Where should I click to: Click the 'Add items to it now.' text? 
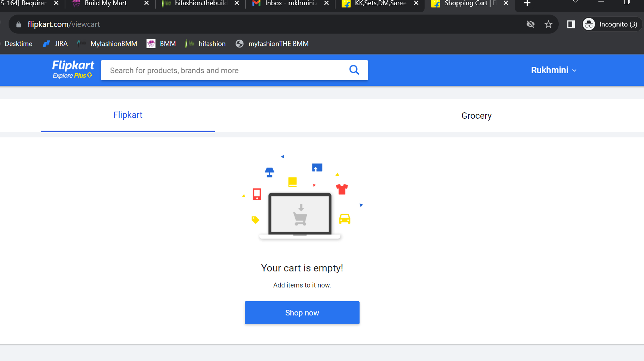(302, 285)
